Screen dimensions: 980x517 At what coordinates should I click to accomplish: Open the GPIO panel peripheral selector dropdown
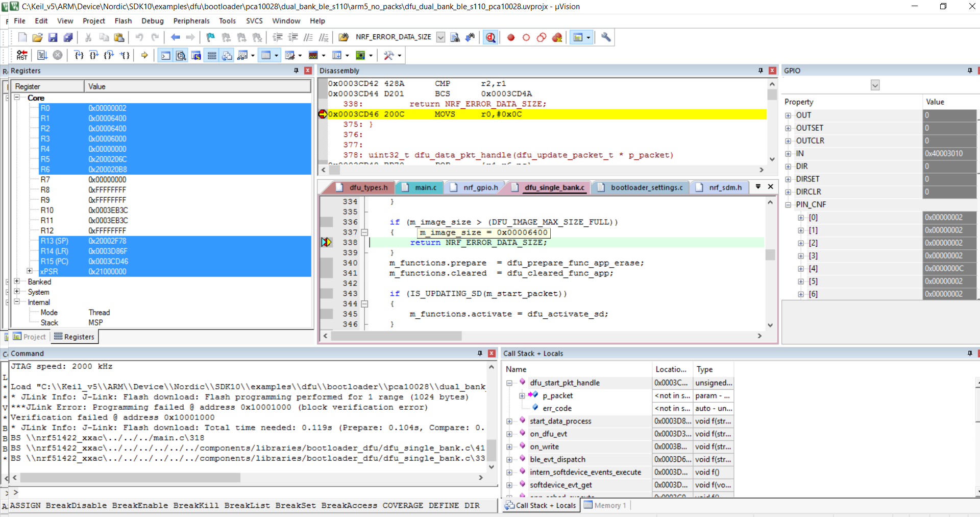[875, 85]
